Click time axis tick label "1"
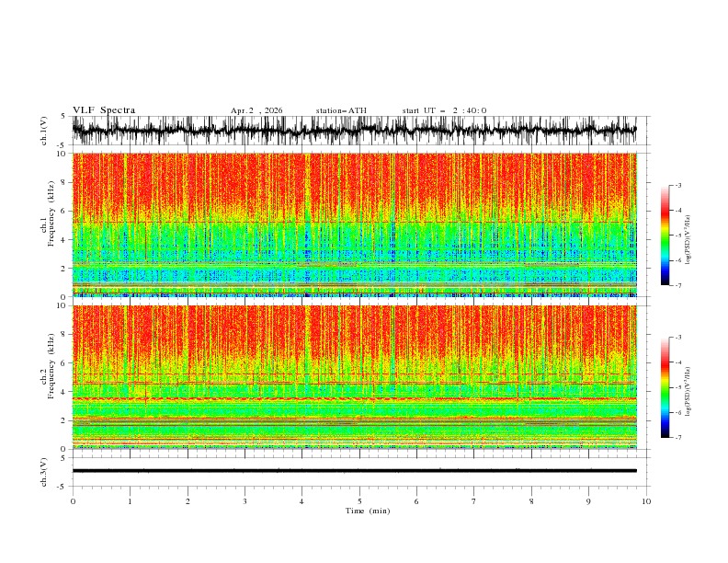The height and width of the screenshot is (563, 728). pos(130,501)
